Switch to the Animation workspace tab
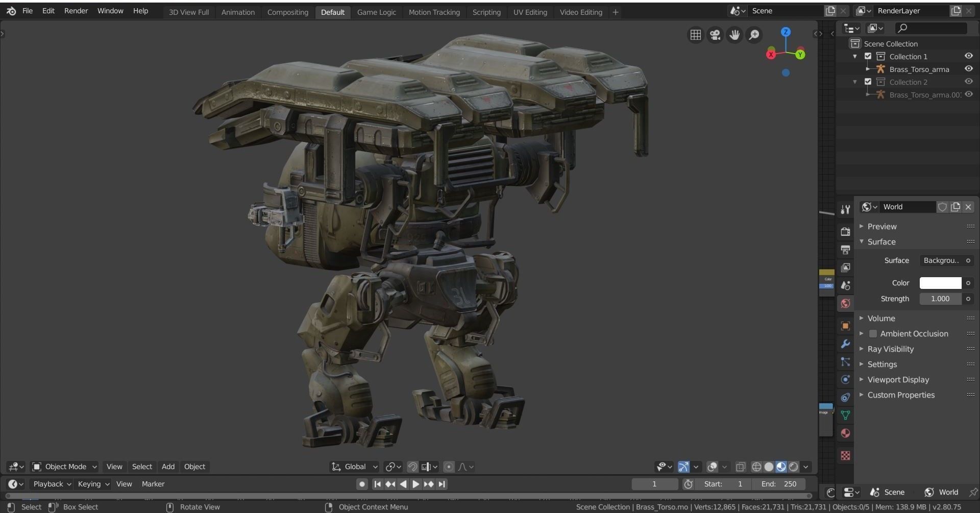The width and height of the screenshot is (980, 513). pos(238,12)
